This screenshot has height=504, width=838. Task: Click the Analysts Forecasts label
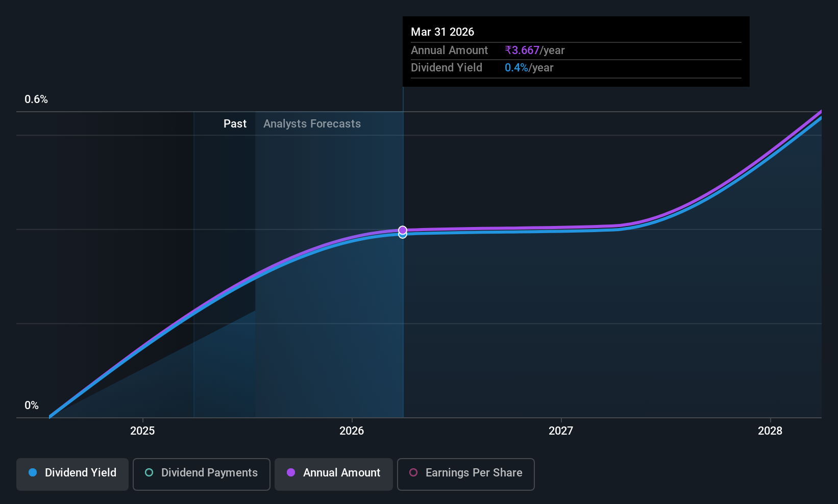(x=312, y=124)
